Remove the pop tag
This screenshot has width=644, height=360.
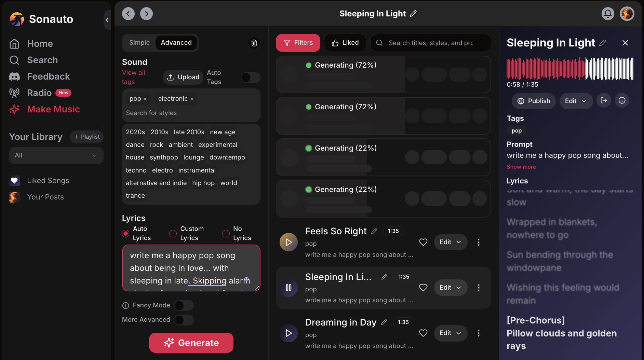145,99
